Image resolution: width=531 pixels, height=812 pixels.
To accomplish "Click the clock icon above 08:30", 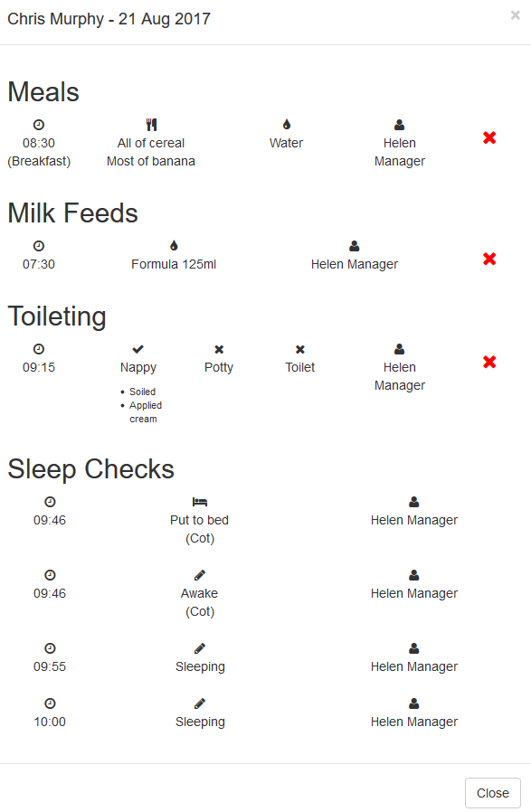I will pos(39,125).
